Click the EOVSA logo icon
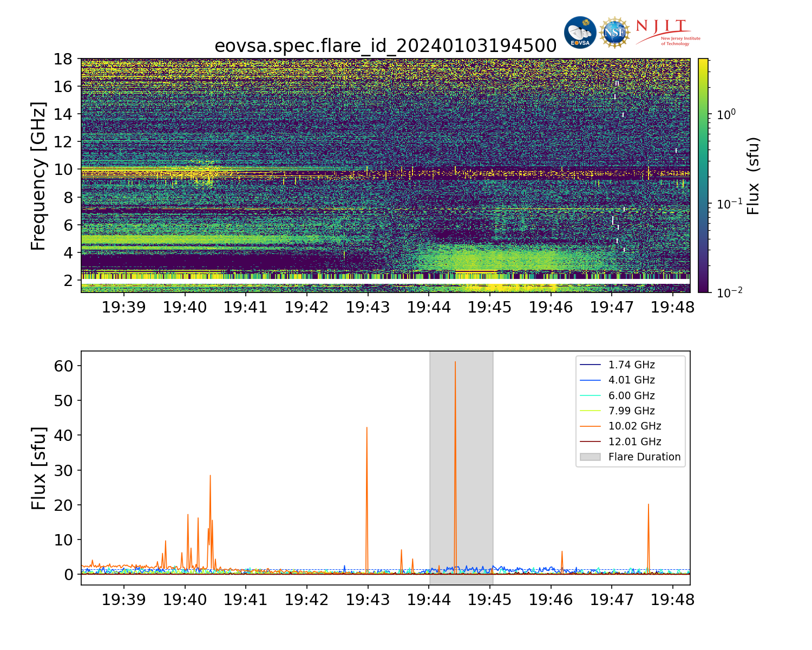Screen dimensions: 812x650 580,32
